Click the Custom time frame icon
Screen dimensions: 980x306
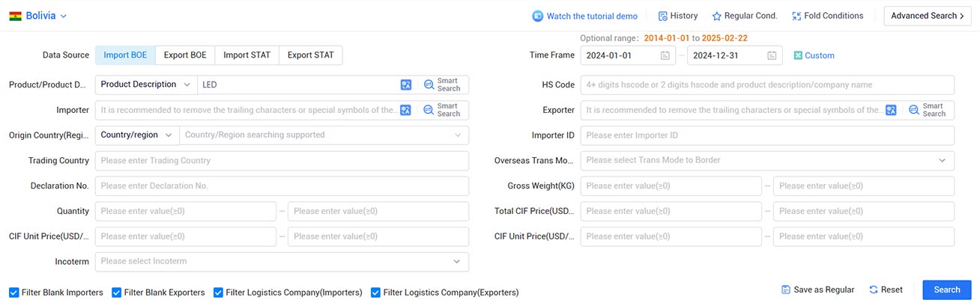coord(798,55)
